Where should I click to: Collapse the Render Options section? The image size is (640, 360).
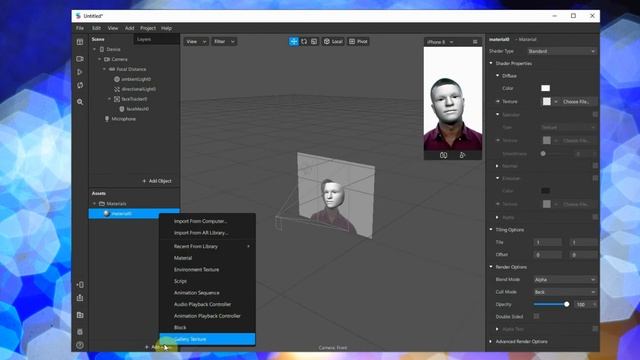pos(491,267)
